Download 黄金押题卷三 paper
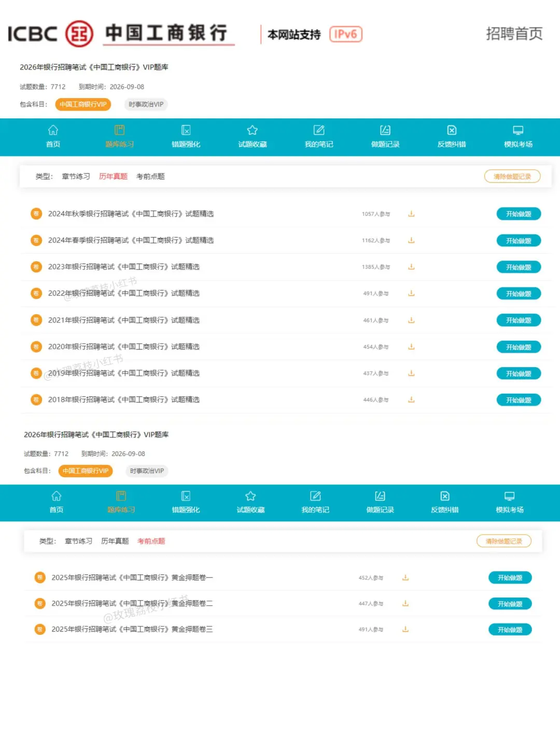 coord(405,629)
